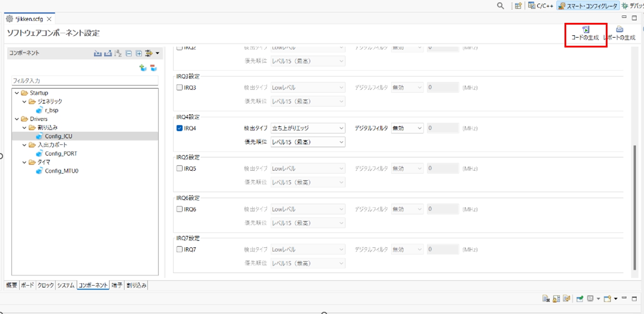644x314 pixels.
Task: Switch to the 端子 tab
Action: click(x=117, y=285)
